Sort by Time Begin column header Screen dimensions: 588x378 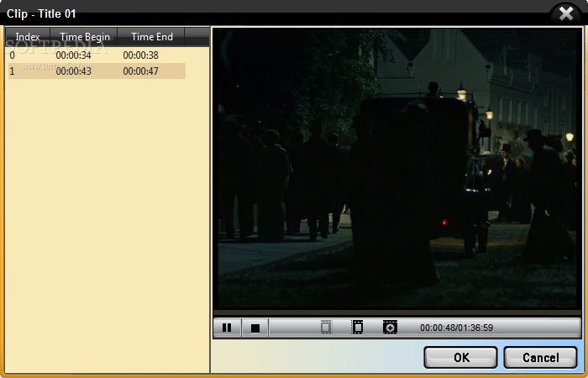84,37
